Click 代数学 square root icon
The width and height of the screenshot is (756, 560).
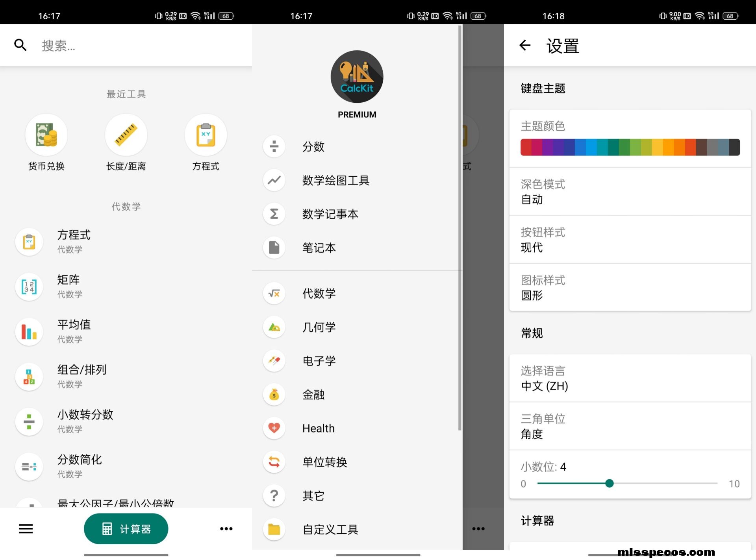pos(274,293)
